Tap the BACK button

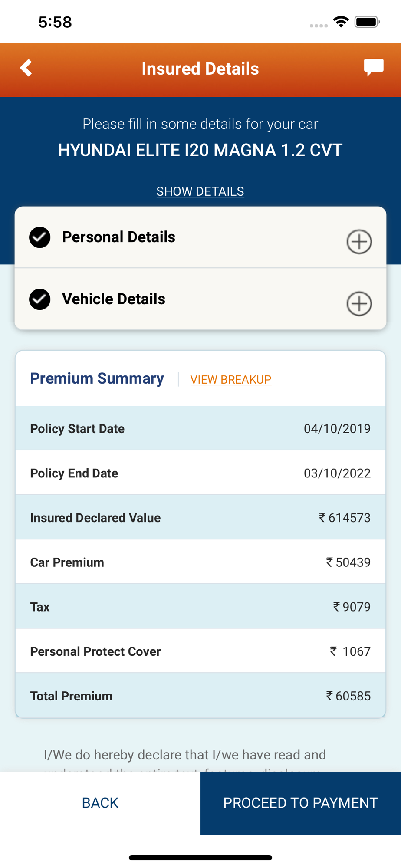[100, 803]
